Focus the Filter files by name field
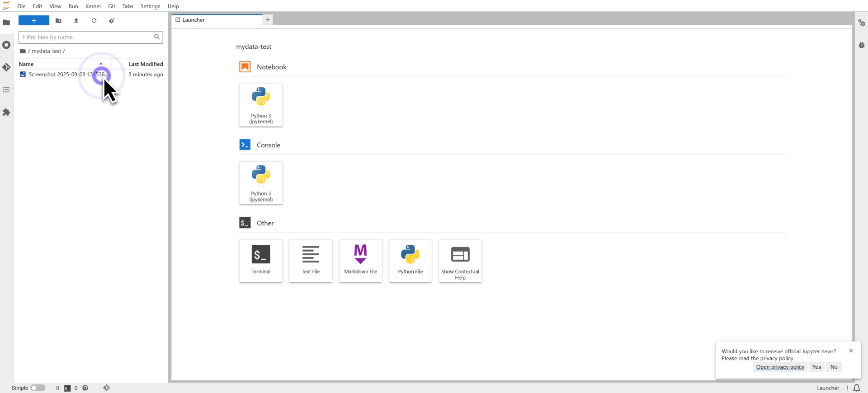 coord(90,37)
